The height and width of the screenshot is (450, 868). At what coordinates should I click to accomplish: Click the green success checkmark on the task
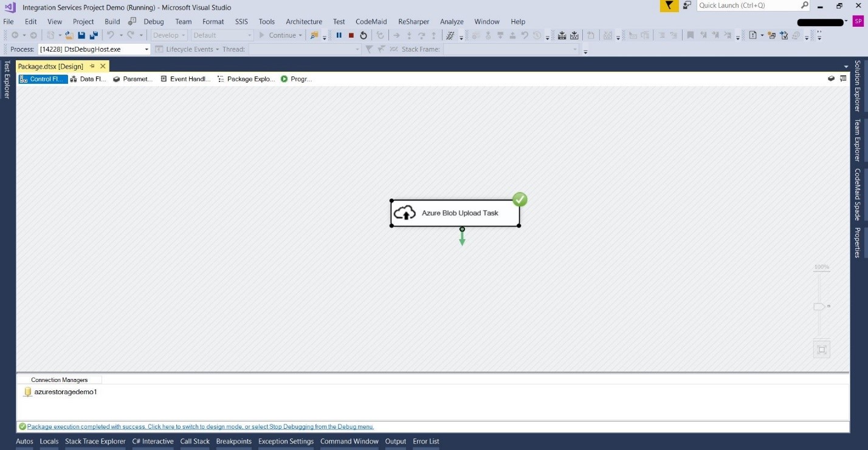coord(520,199)
